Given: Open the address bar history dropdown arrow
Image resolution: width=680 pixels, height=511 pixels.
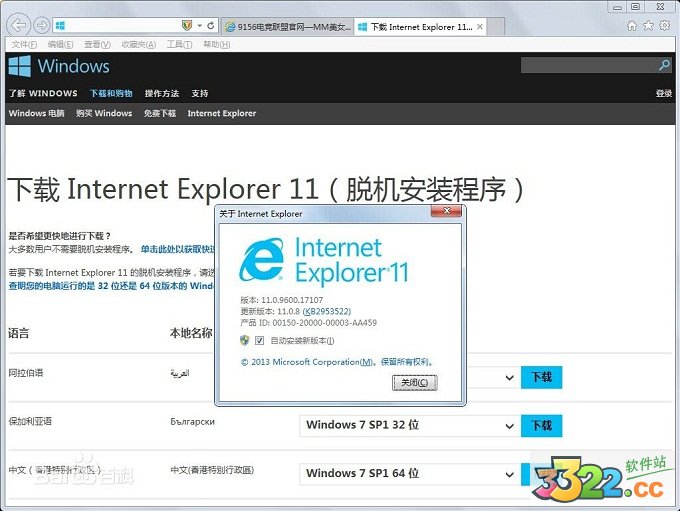Looking at the screenshot, I should [199, 26].
